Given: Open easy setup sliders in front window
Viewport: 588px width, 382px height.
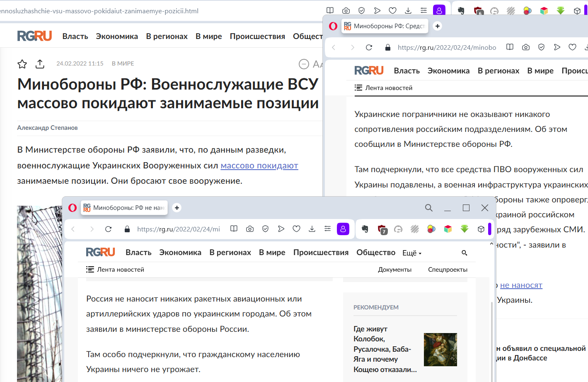Looking at the screenshot, I should pos(327,229).
